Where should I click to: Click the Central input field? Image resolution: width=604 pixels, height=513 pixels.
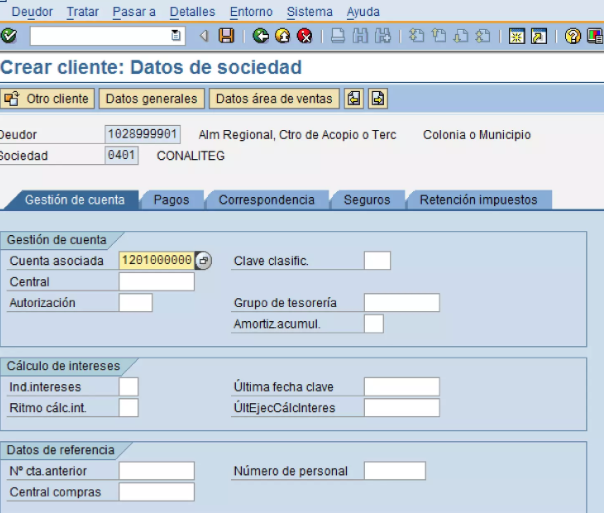[157, 282]
